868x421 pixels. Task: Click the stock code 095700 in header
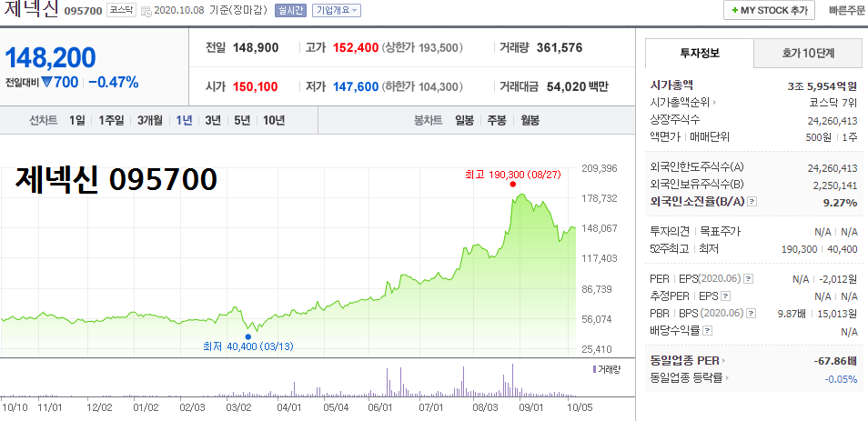coord(83,11)
